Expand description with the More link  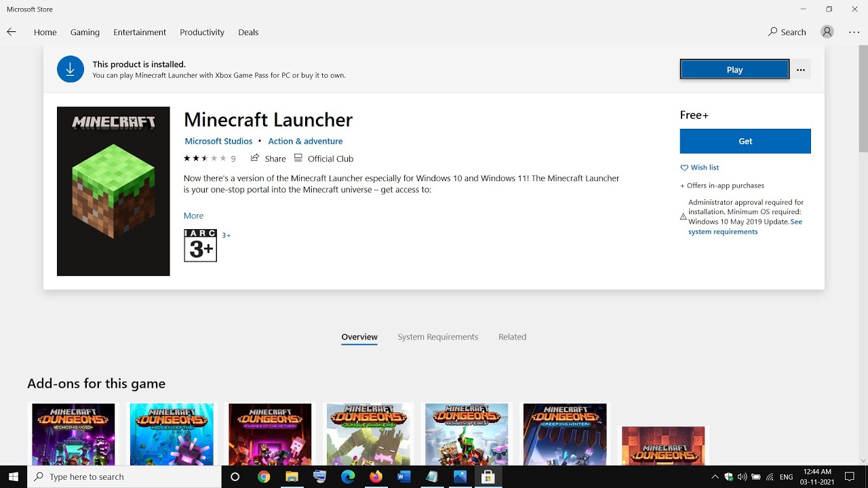pyautogui.click(x=193, y=216)
